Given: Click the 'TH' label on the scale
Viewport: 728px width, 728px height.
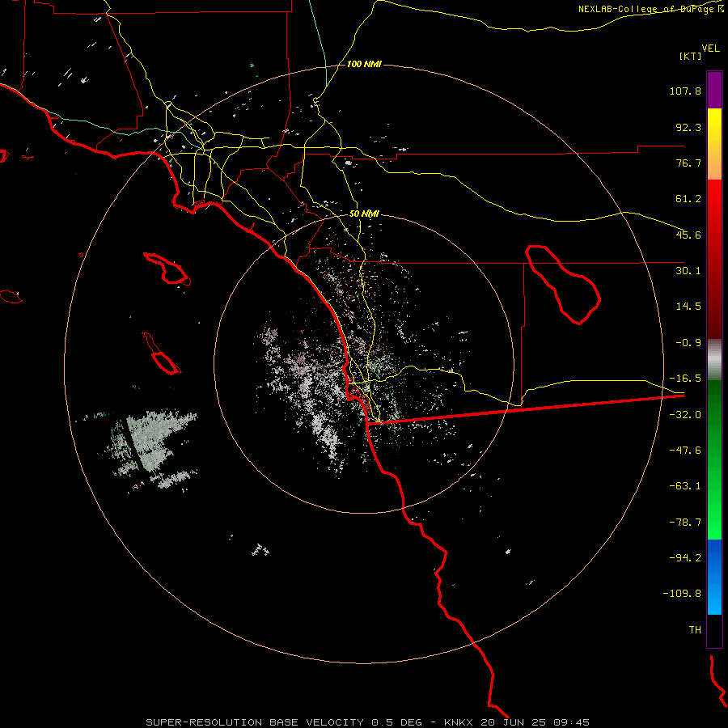Looking at the screenshot, I should pyautogui.click(x=695, y=630).
